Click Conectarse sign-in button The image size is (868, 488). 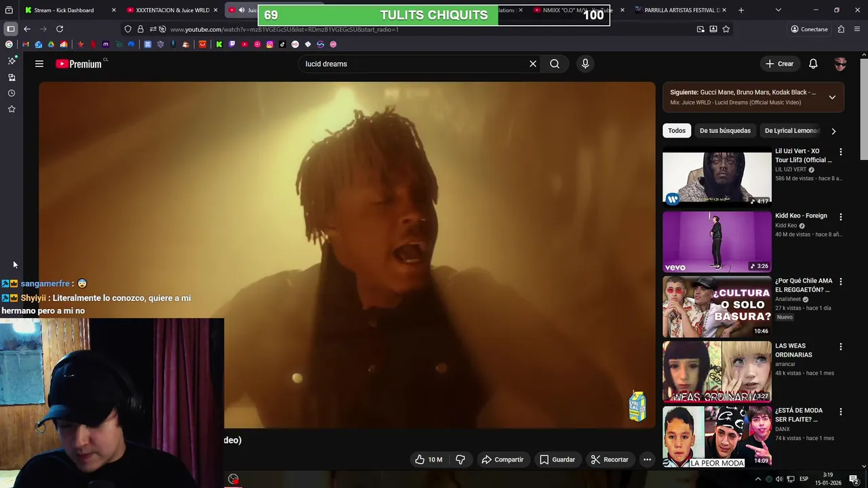tap(810, 29)
